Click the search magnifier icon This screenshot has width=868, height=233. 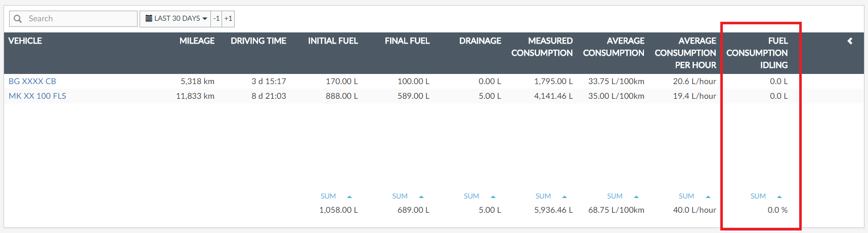tap(18, 19)
